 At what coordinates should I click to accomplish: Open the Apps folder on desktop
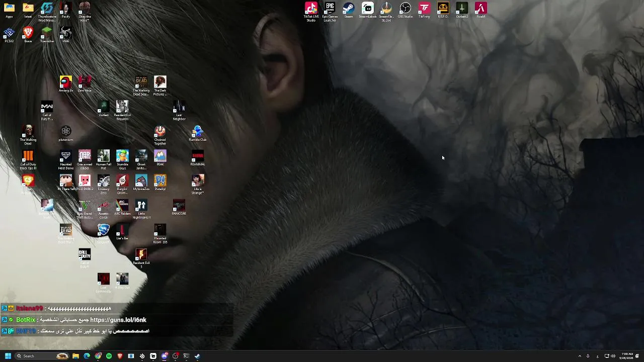[9, 10]
